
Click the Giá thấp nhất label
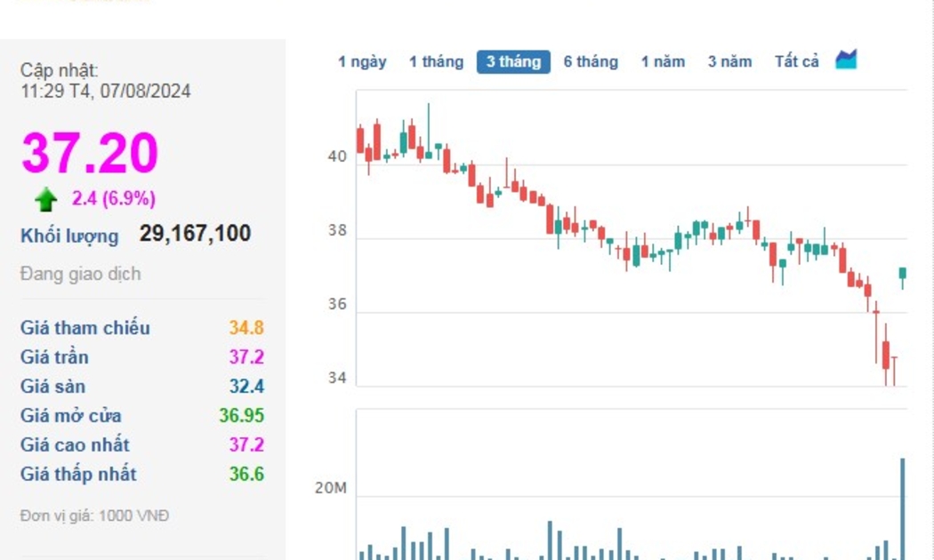(x=78, y=475)
